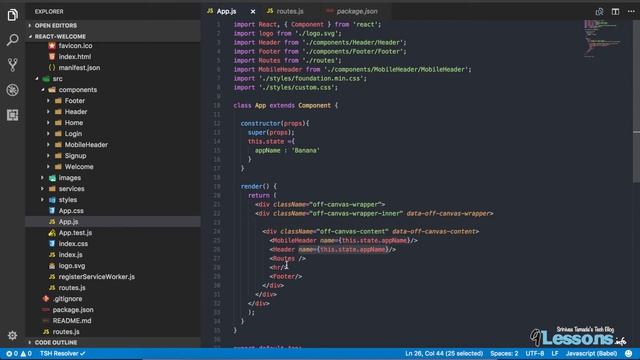Click the Open Changes icon in the editor toolbar

click(x=599, y=11)
